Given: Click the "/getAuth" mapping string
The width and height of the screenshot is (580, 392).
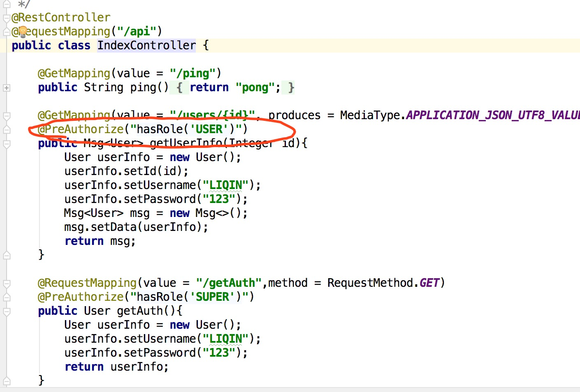Looking at the screenshot, I should pos(229,283).
